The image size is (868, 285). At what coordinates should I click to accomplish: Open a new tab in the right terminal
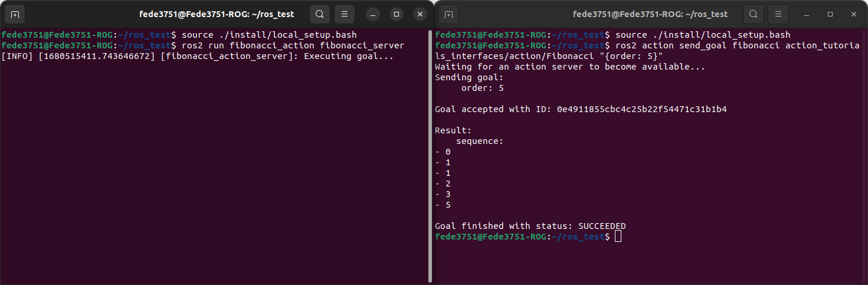(449, 14)
